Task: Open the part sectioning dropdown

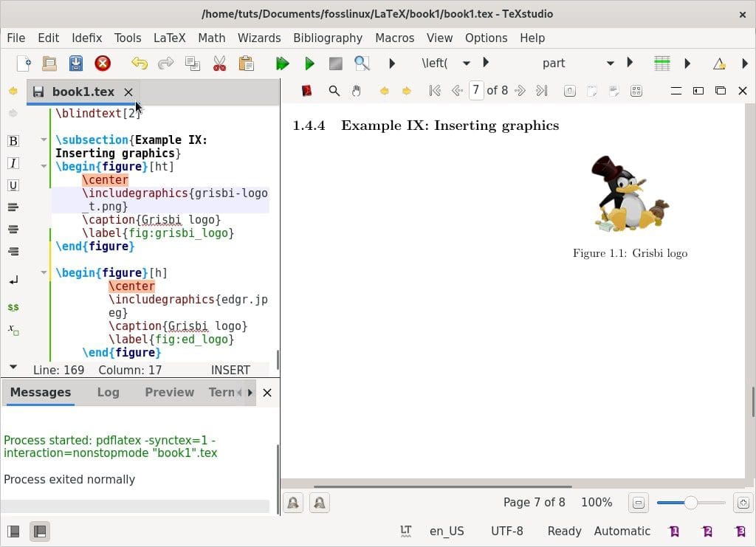Action: pos(610,63)
